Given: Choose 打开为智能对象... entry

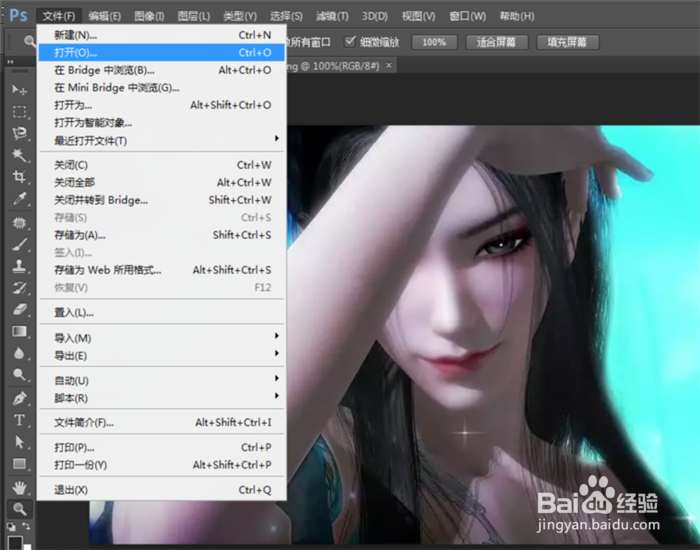Looking at the screenshot, I should [161, 123].
